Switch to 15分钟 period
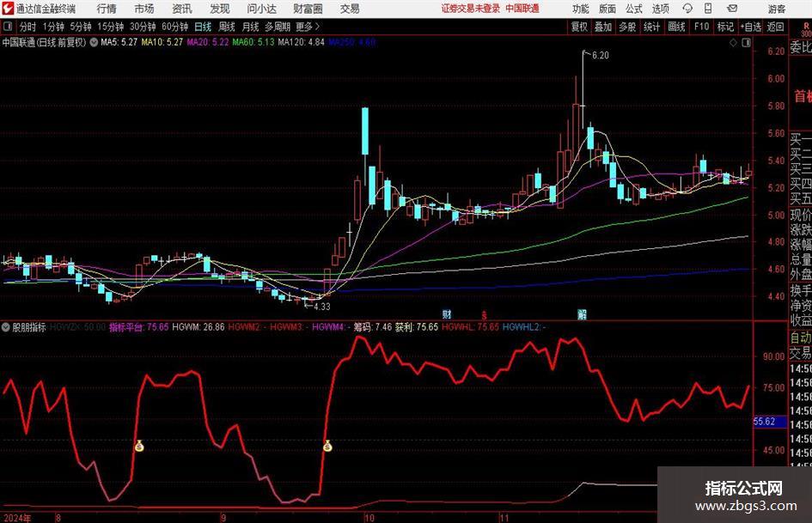The image size is (812, 523). (111, 27)
